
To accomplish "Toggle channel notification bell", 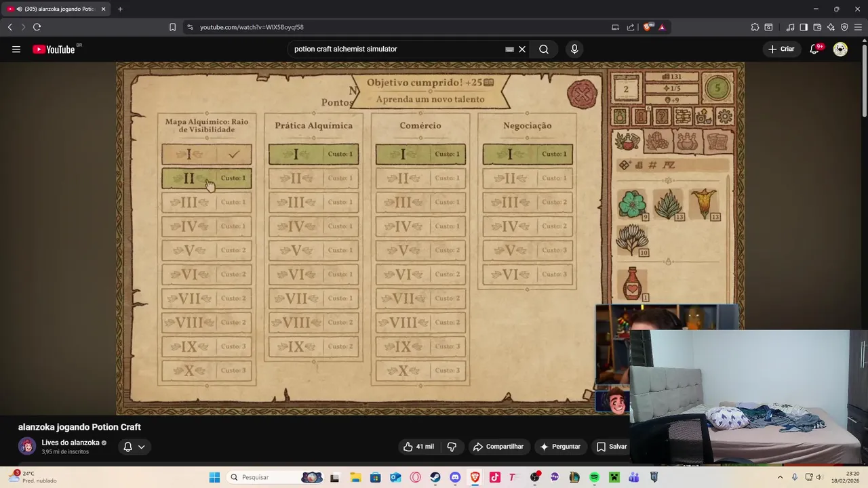I will [127, 447].
